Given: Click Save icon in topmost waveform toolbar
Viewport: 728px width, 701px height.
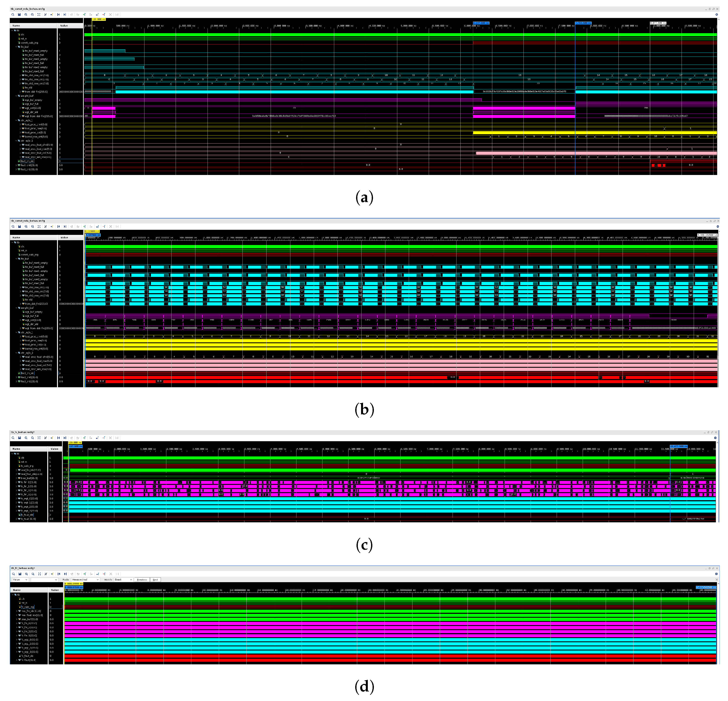Looking at the screenshot, I should (19, 15).
